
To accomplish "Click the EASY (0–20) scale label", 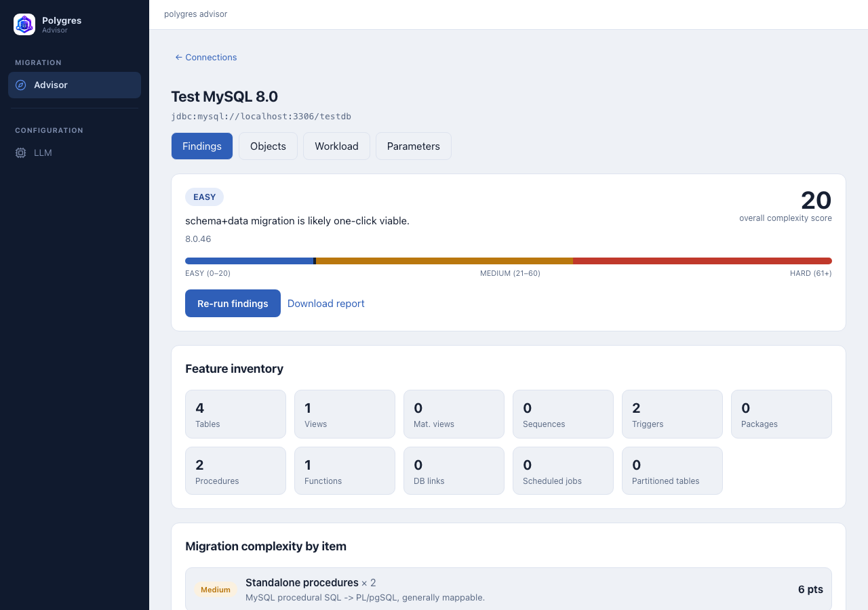I will (208, 273).
